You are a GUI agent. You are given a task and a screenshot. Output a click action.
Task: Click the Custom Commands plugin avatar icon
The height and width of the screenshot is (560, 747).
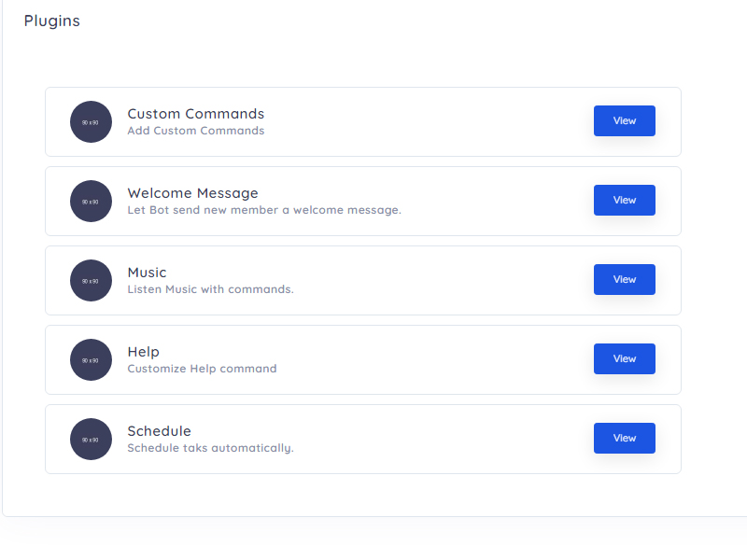[x=91, y=121]
